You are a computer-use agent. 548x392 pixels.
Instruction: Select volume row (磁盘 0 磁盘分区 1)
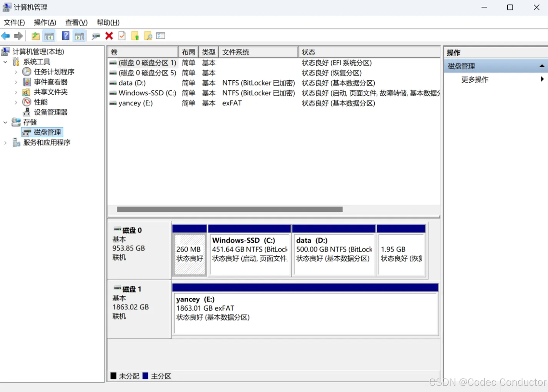(x=274, y=63)
